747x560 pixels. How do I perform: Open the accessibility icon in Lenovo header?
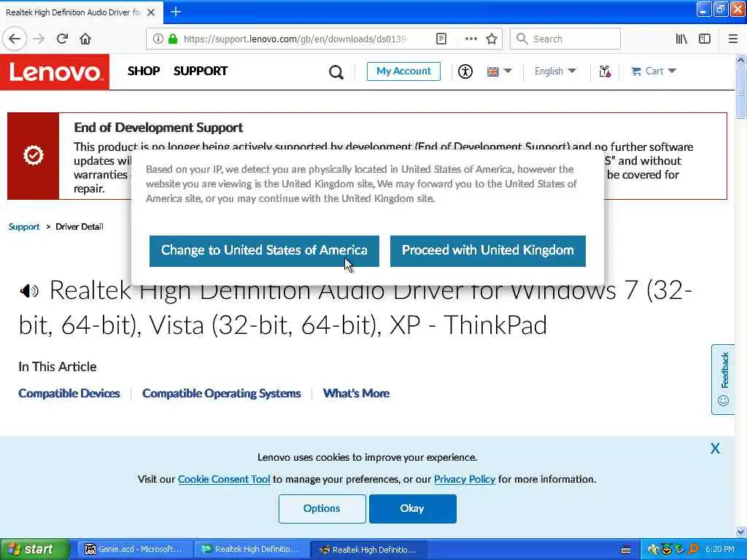(465, 71)
